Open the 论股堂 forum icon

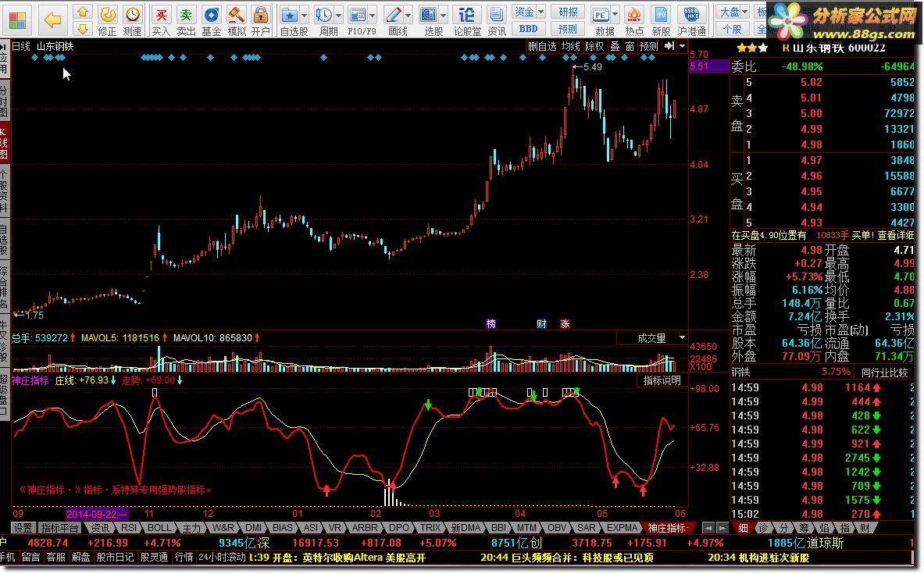click(x=467, y=14)
